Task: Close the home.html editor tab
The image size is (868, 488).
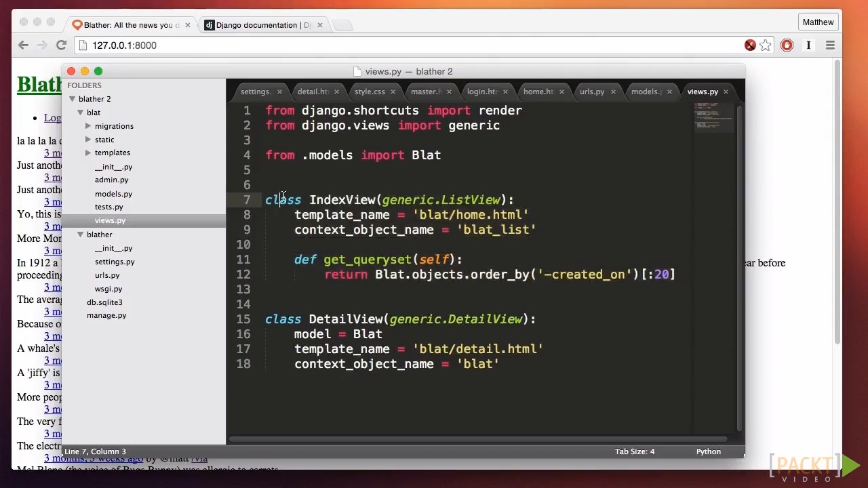Action: pos(561,91)
